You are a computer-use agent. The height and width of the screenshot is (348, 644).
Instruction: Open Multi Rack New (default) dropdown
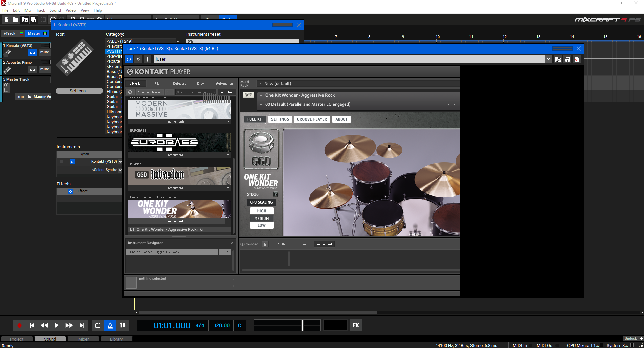click(260, 84)
